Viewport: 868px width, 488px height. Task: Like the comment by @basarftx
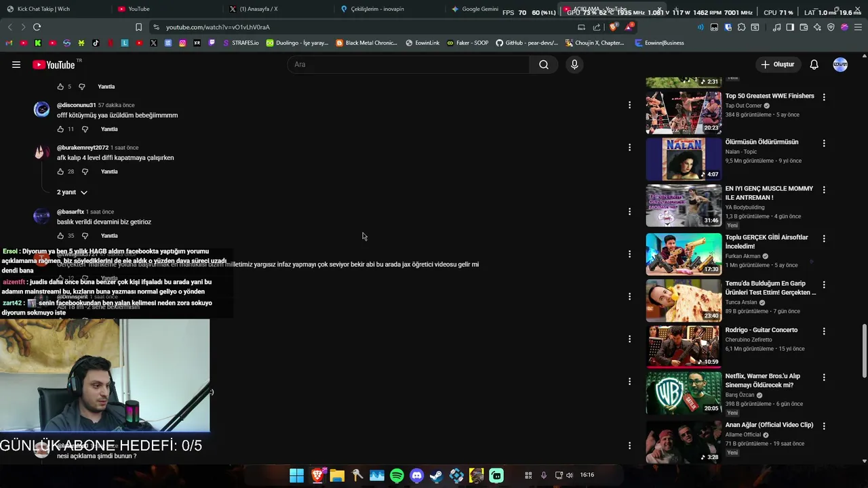pos(60,236)
